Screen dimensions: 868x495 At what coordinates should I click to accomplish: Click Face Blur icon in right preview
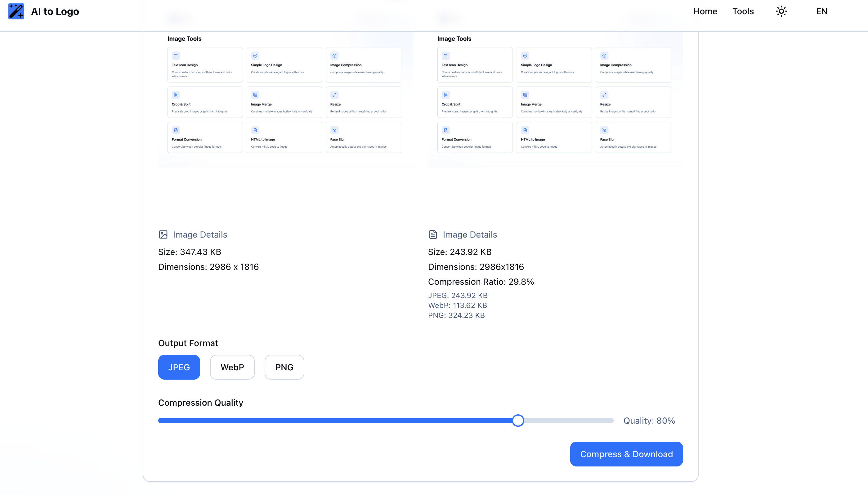click(x=604, y=130)
